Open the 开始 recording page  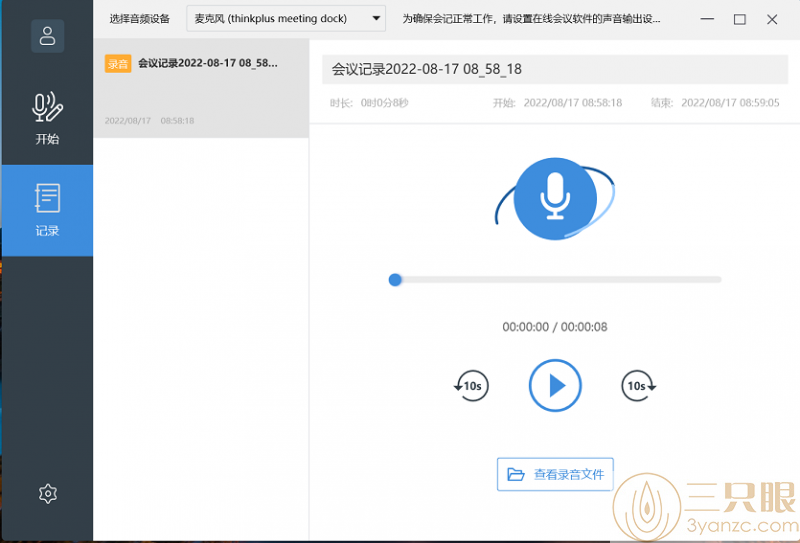(47, 118)
